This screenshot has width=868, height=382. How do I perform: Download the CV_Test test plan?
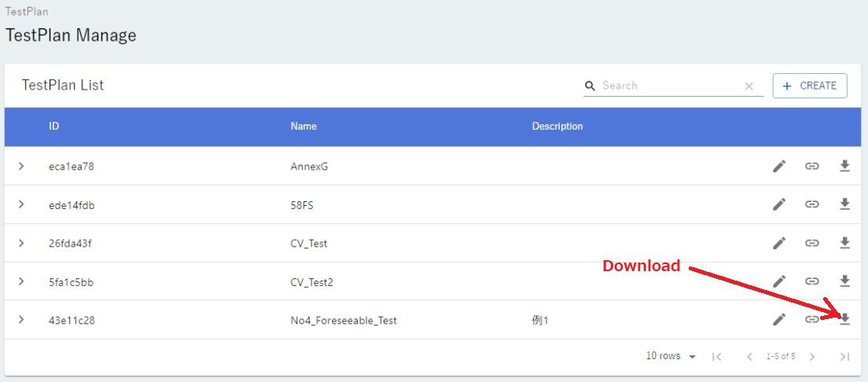coord(845,243)
